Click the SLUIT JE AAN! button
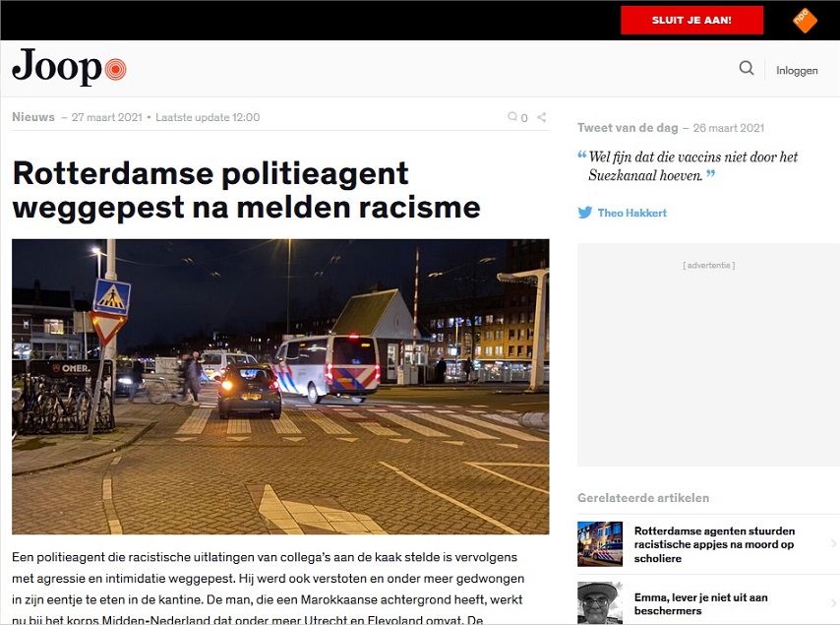 coord(691,21)
